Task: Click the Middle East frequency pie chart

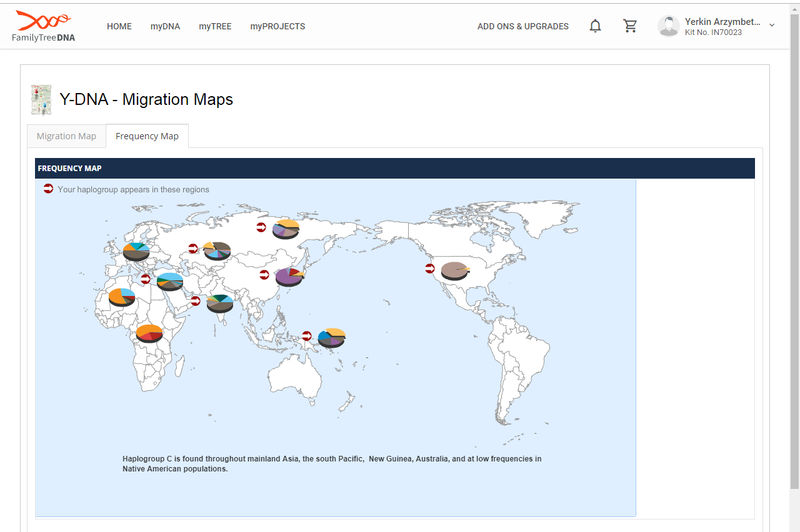Action: coord(170,282)
